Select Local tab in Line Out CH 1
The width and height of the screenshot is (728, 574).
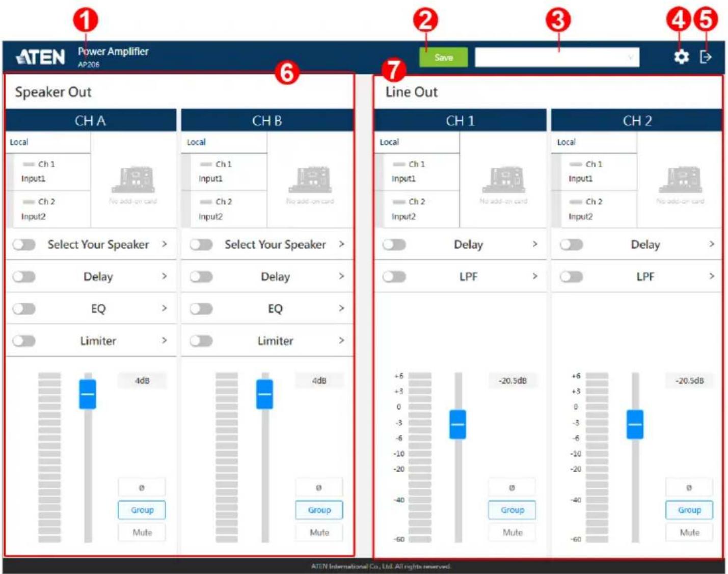click(x=417, y=142)
